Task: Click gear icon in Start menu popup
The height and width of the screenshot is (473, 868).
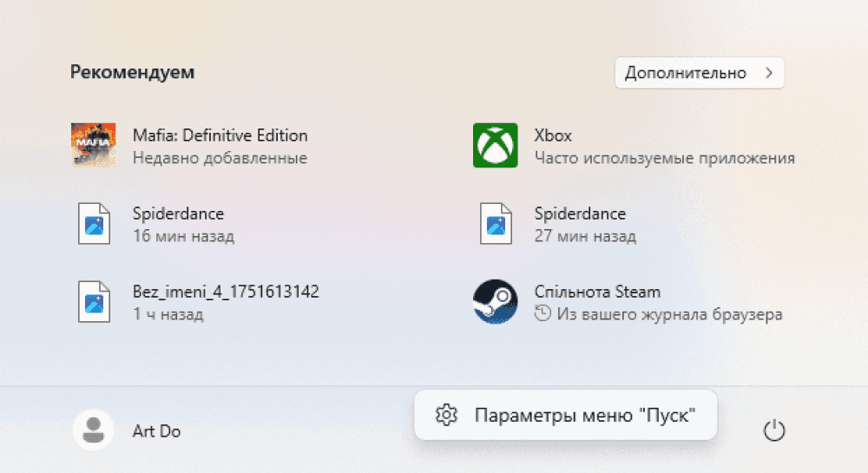Action: (446, 415)
